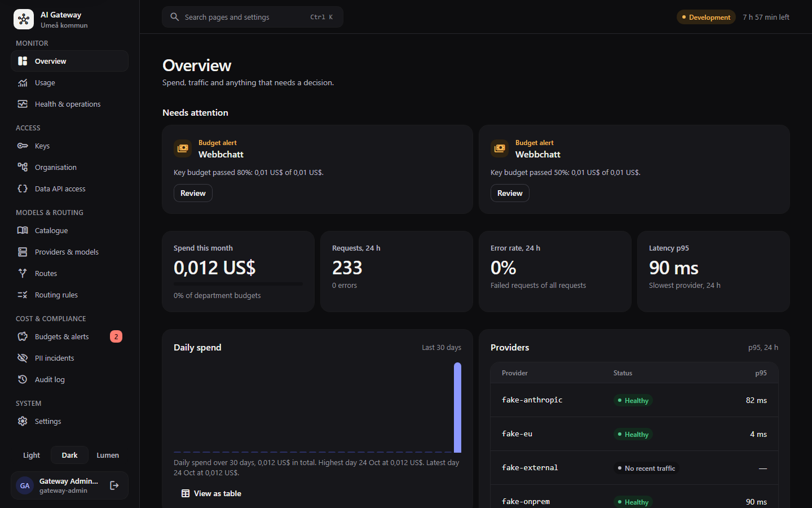
Task: Switch theme to Light
Action: [32, 455]
